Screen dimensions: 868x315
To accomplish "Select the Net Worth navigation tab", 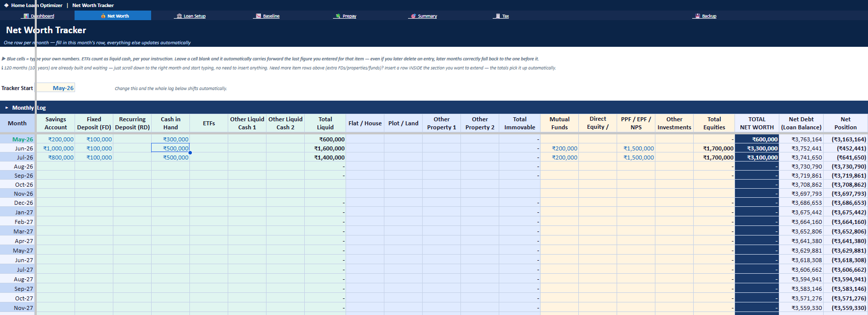I will pyautogui.click(x=113, y=16).
